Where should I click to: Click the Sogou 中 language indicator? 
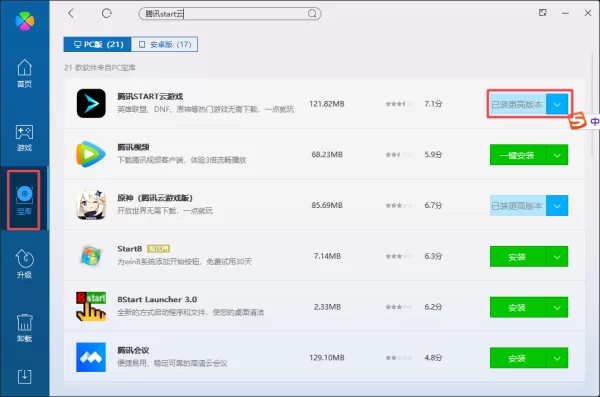pos(594,122)
